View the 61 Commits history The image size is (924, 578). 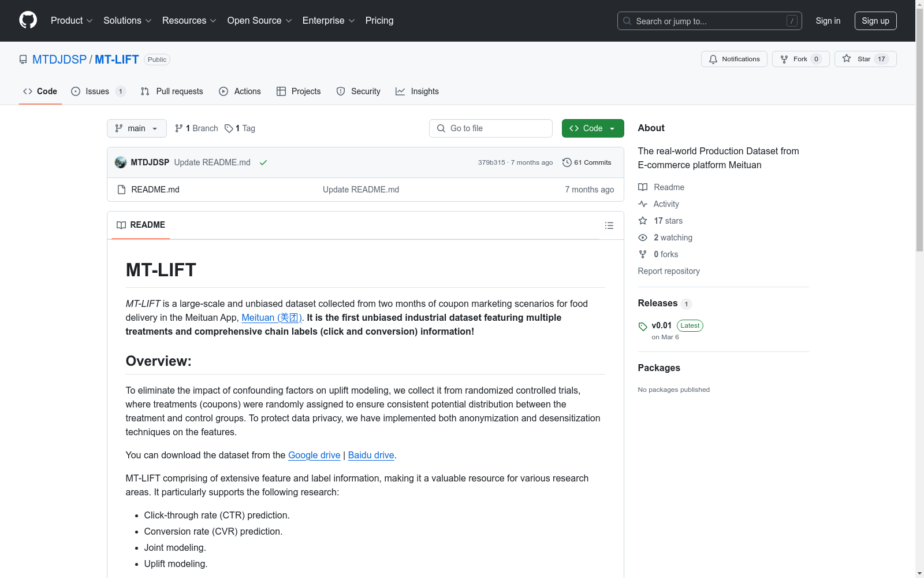[587, 162]
